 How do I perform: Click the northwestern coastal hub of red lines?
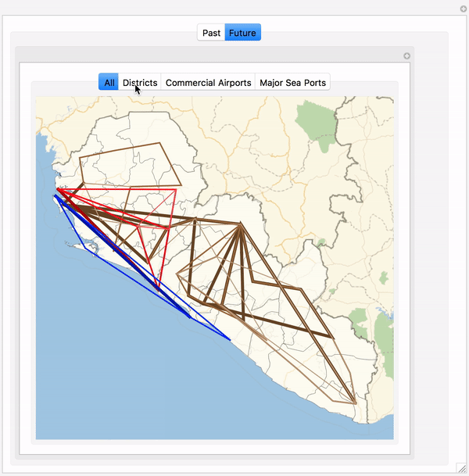[x=58, y=188]
